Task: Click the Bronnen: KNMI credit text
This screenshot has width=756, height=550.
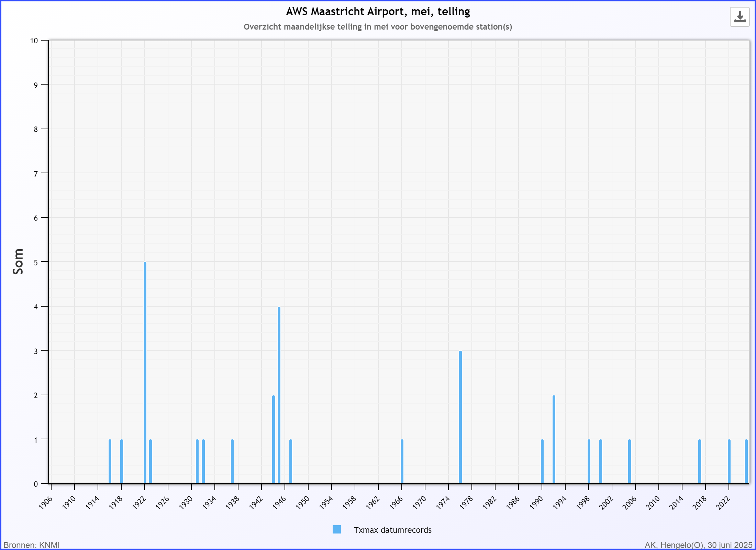Action: (x=32, y=545)
